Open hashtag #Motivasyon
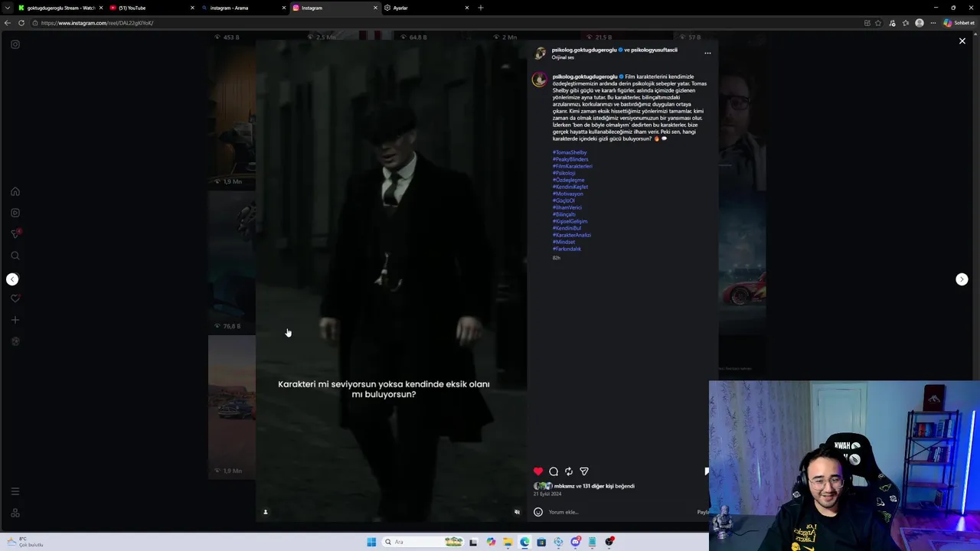Viewport: 980px width, 551px height. click(x=568, y=194)
